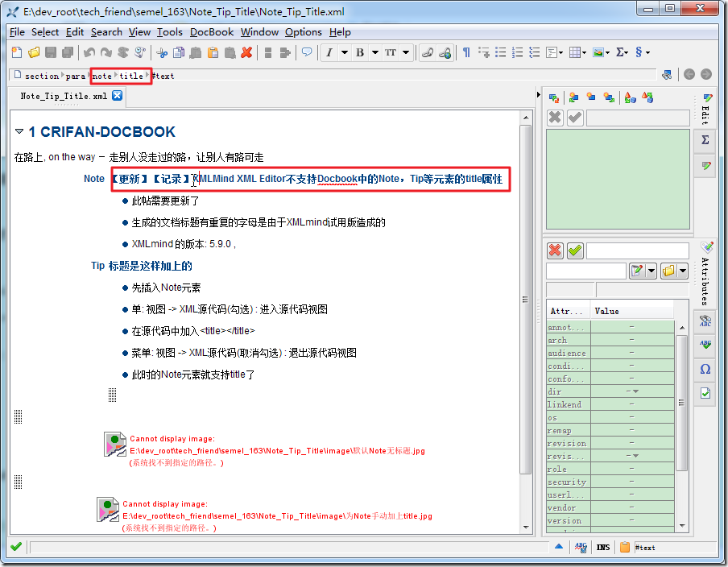Select the 'audience' attribute row

(x=610, y=353)
